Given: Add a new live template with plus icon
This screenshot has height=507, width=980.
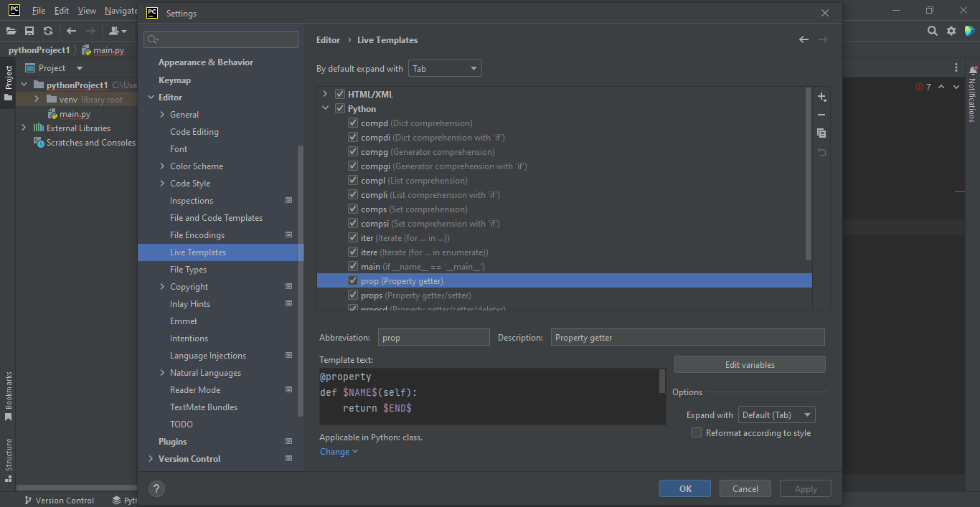Looking at the screenshot, I should (x=821, y=96).
